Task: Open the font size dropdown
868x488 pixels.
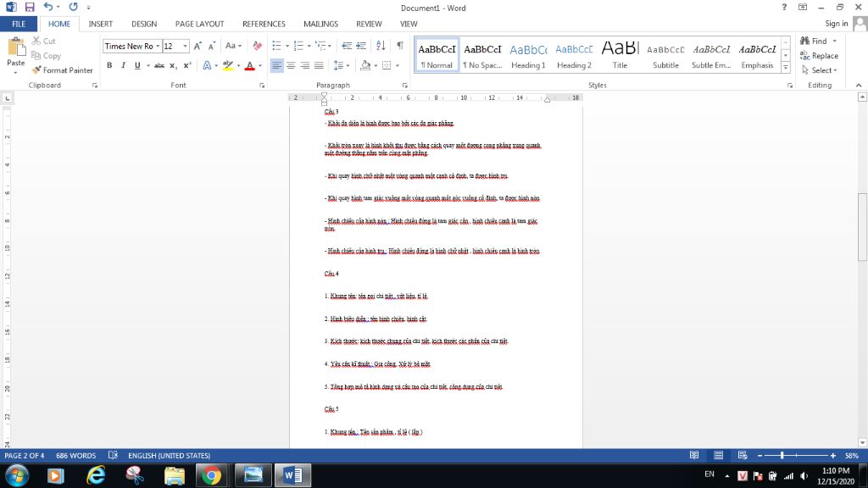Action: [186, 46]
